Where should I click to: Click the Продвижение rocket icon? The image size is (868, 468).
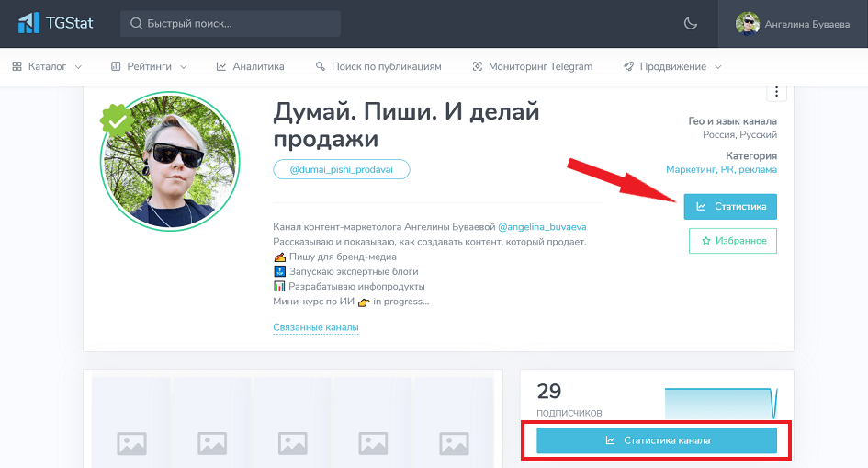(x=628, y=66)
